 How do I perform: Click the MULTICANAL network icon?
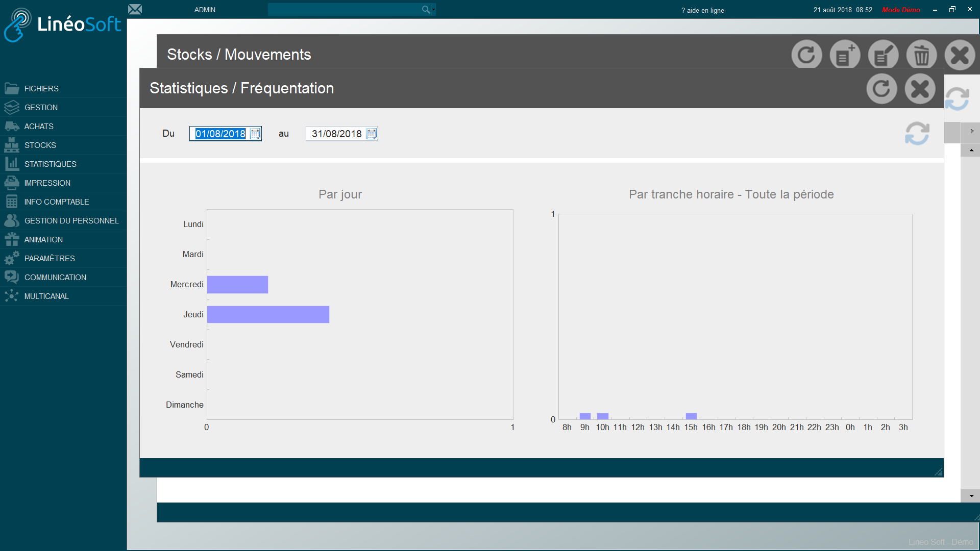click(12, 296)
